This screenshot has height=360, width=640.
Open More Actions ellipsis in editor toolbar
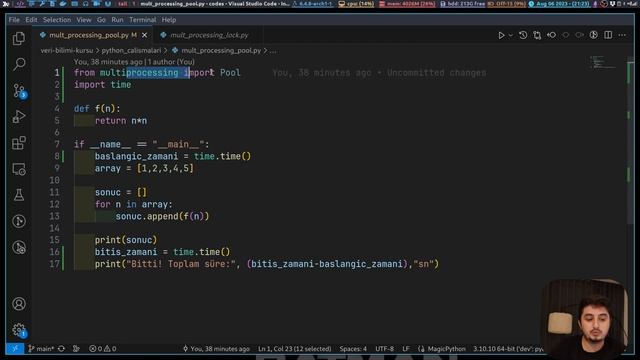pyautogui.click(x=622, y=35)
